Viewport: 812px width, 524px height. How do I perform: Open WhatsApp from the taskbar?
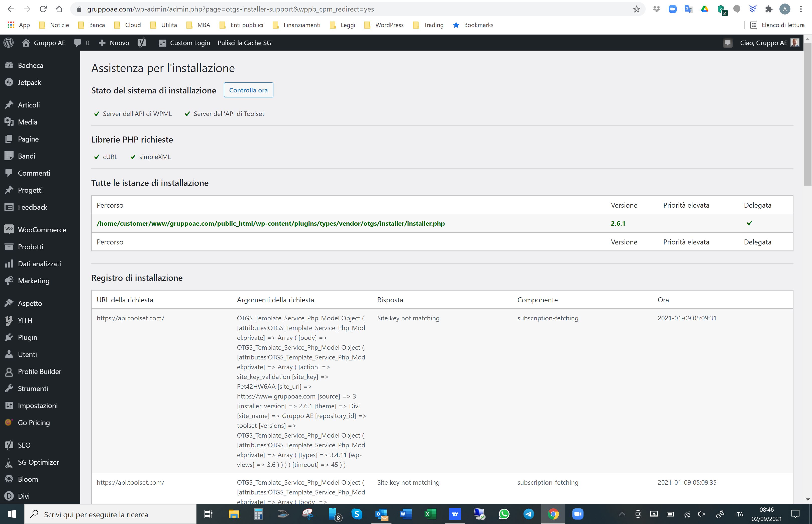[x=504, y=514]
